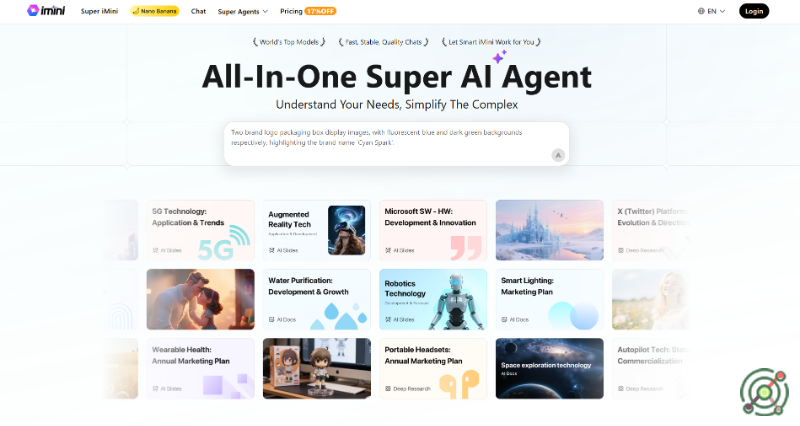
Task: Select the Nano Banana badge
Action: pos(155,11)
